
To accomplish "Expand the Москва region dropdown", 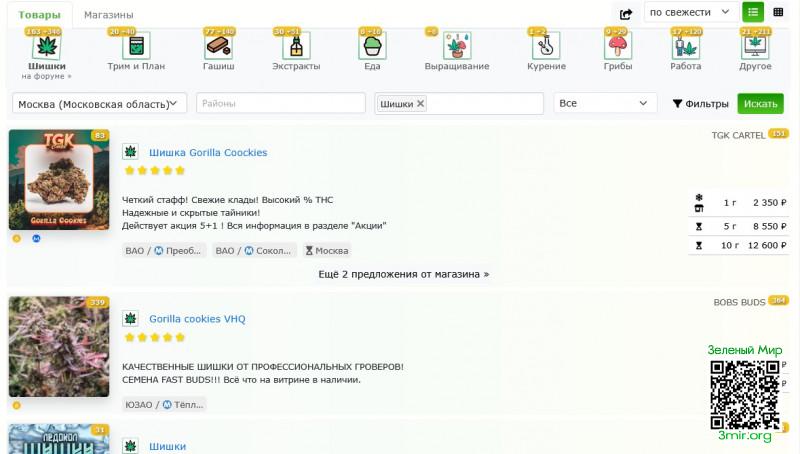I will pyautogui.click(x=99, y=104).
